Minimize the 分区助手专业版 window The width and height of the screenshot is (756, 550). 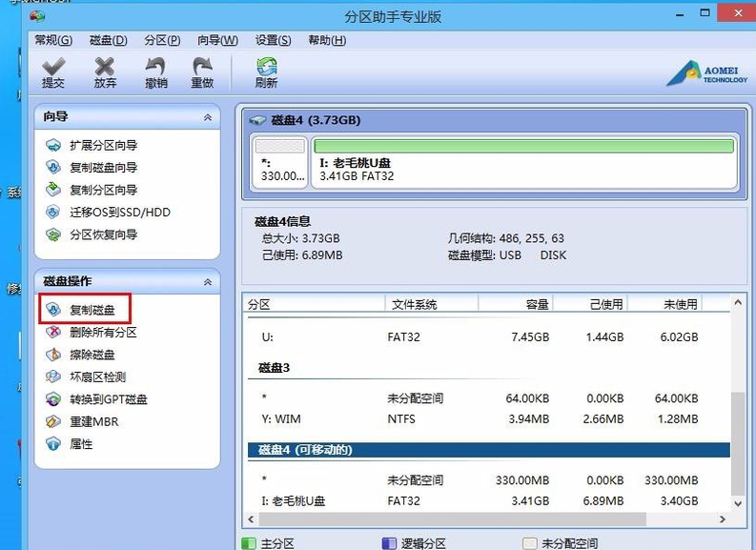tap(680, 14)
